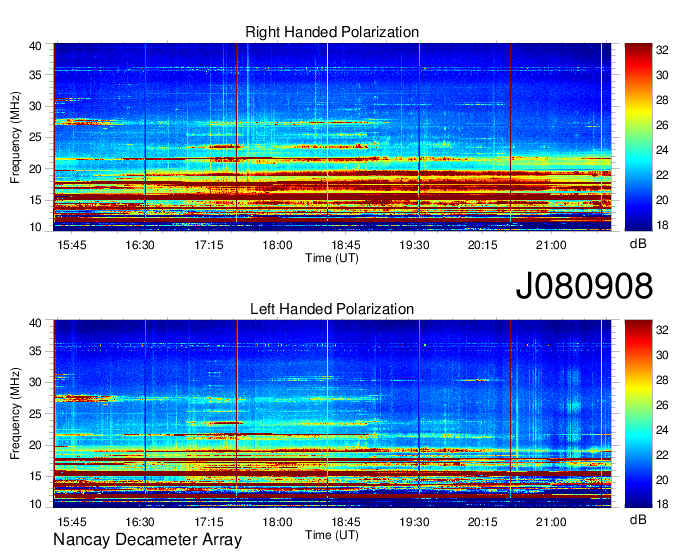Click the 17:15 time tick of the Left Handed plot
This screenshot has height=552, width=680.
tap(209, 522)
